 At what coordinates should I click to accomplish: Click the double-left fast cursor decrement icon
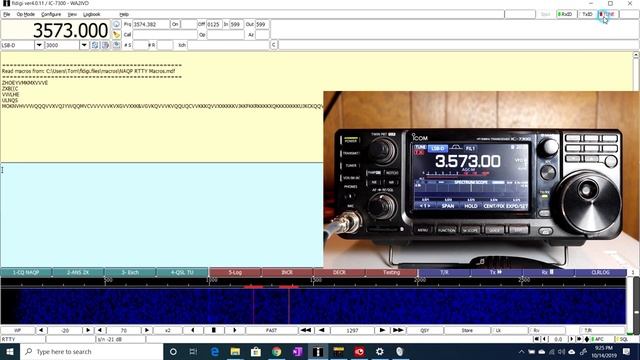coord(306,330)
